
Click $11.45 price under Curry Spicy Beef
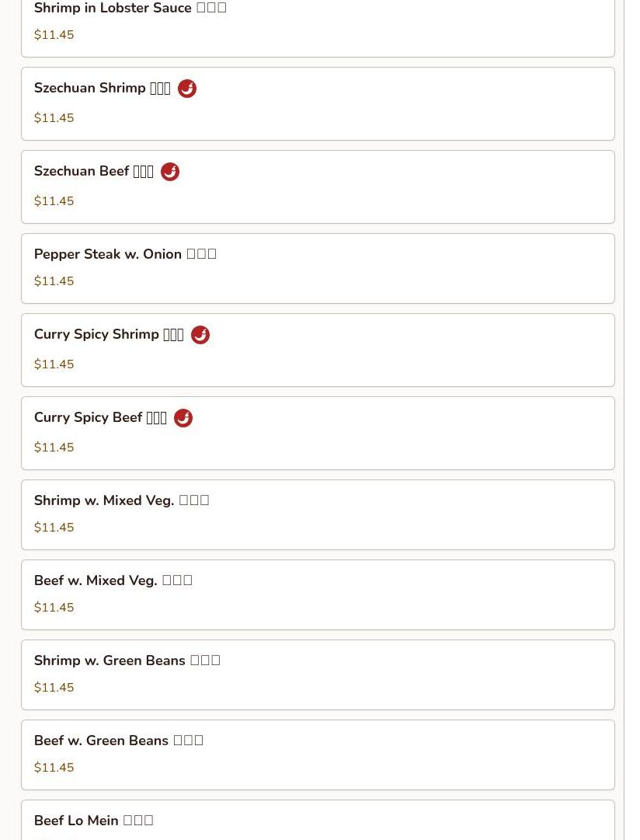click(x=54, y=448)
